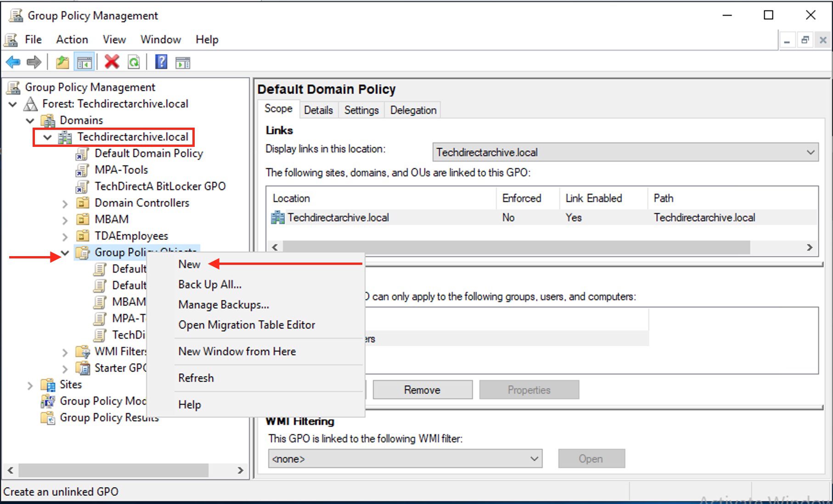Click the Group Policy Results icon
The width and height of the screenshot is (833, 504).
pyautogui.click(x=48, y=418)
